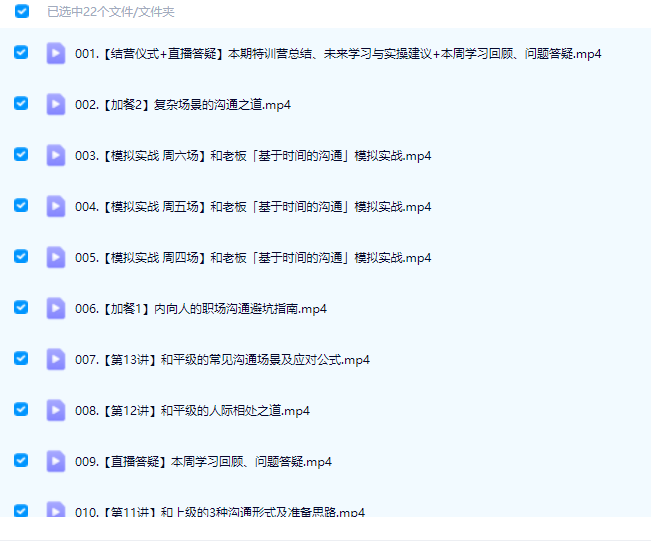Viewport: 651px width, 553px height.
Task: Click the video icon for 005 周四场 file
Action: click(56, 257)
